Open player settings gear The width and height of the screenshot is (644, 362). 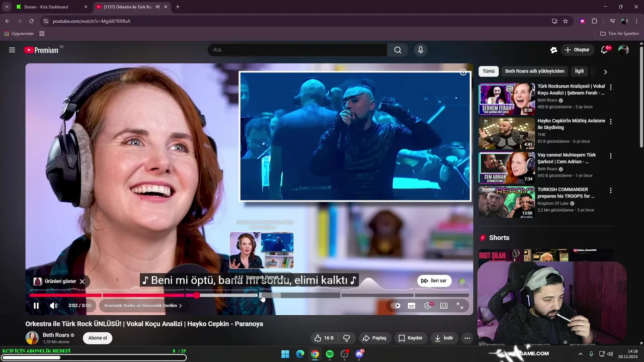tap(428, 306)
